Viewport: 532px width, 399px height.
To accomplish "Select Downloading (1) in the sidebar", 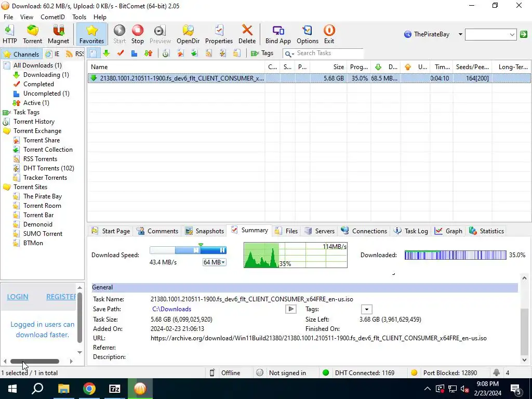I will click(46, 75).
